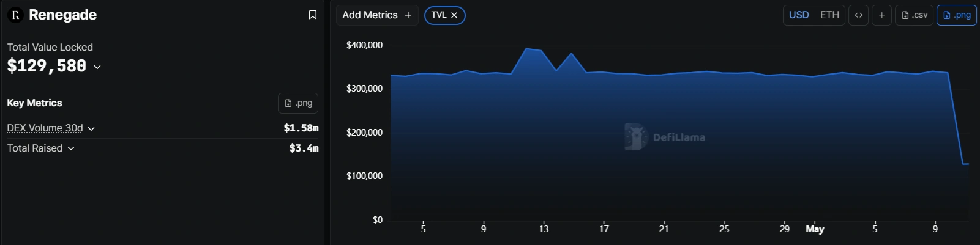The height and width of the screenshot is (245, 980).
Task: Open the embed code chart option
Action: pyautogui.click(x=858, y=15)
